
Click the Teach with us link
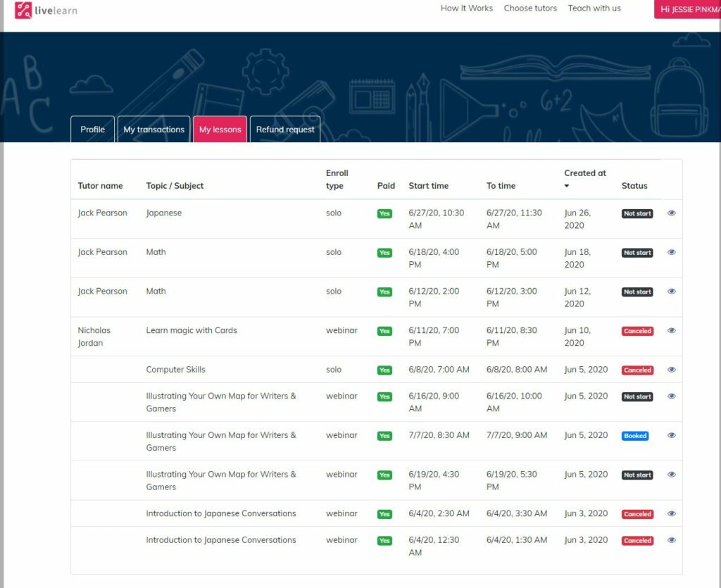tap(594, 8)
